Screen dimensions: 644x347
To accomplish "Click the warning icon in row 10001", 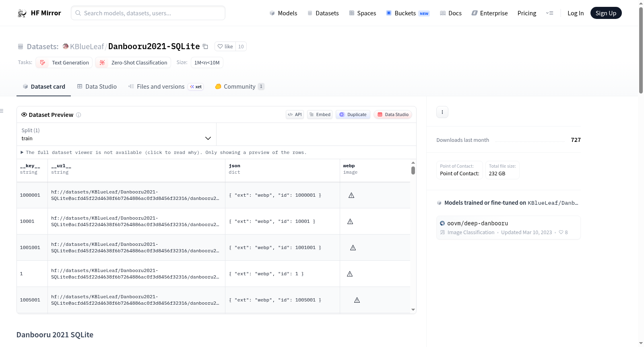I will tap(350, 221).
